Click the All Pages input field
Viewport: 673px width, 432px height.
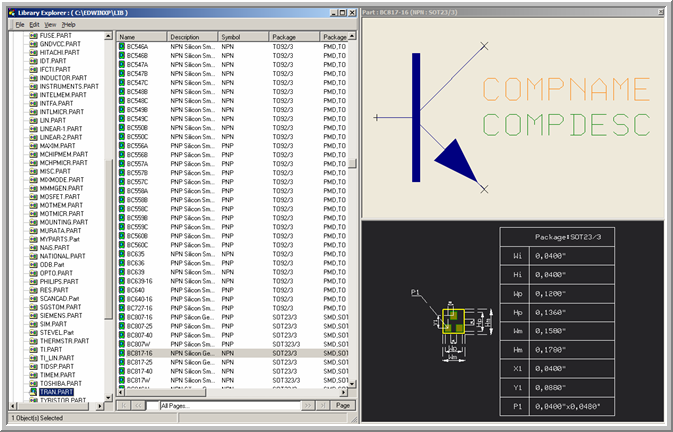230,405
